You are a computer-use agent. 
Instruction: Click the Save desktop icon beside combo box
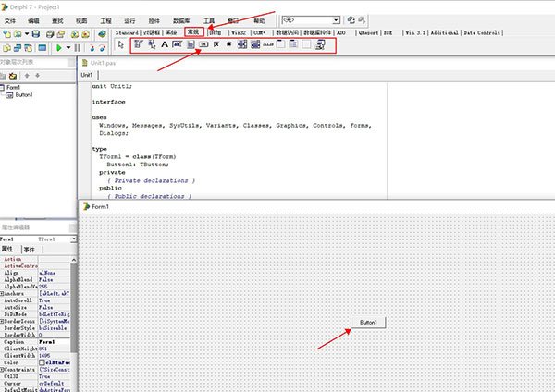(351, 20)
